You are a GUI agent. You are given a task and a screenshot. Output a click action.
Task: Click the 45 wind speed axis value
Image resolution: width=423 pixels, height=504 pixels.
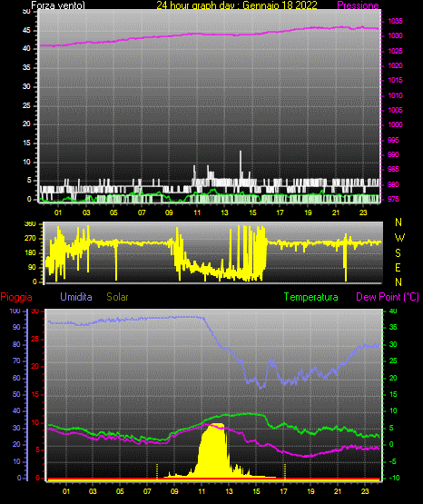coord(26,31)
